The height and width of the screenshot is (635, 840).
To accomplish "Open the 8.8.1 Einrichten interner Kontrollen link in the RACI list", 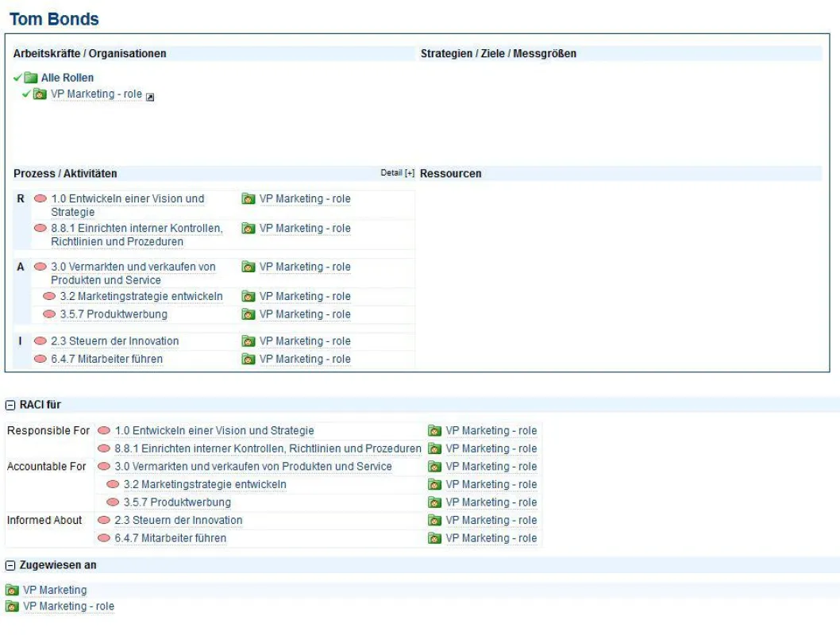I will pos(268,448).
